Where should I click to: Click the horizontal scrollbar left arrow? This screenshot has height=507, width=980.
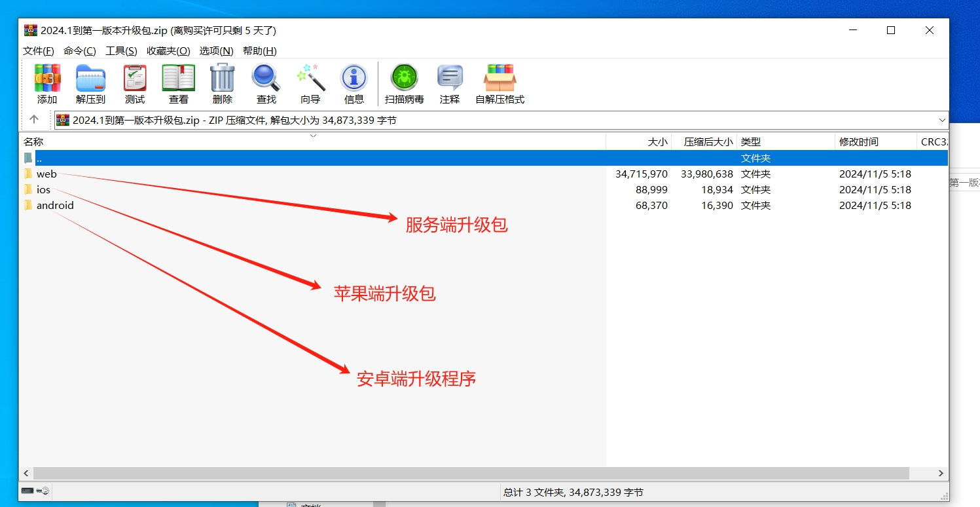pyautogui.click(x=26, y=473)
